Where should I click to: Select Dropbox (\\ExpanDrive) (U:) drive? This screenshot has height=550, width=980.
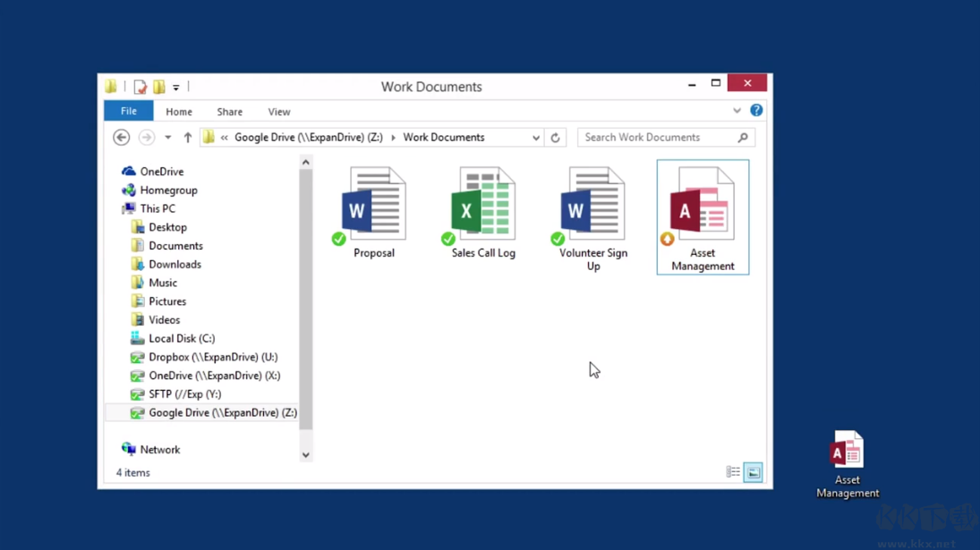tap(204, 357)
